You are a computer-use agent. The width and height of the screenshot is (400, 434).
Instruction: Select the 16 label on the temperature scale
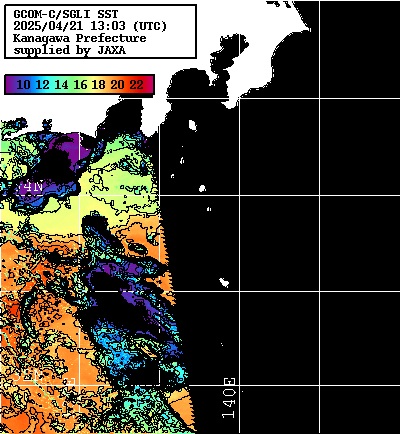[x=80, y=85]
